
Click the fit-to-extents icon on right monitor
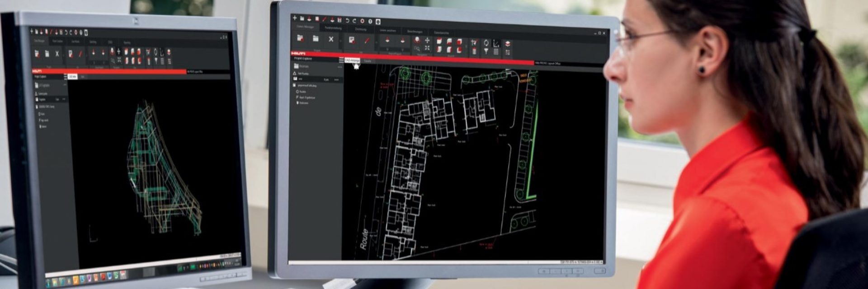tap(427, 48)
